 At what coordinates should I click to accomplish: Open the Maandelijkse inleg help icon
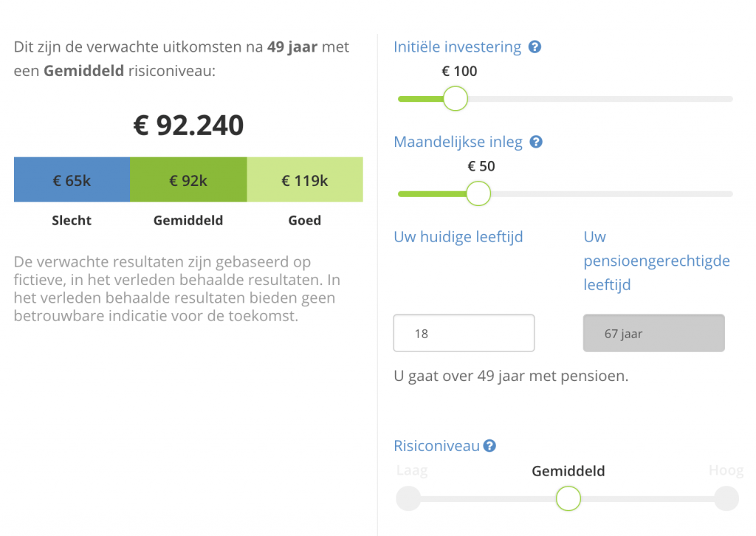(x=537, y=142)
